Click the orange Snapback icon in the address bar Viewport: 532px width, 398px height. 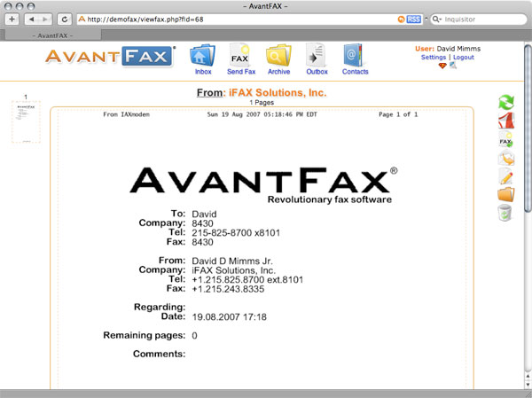[401, 20]
